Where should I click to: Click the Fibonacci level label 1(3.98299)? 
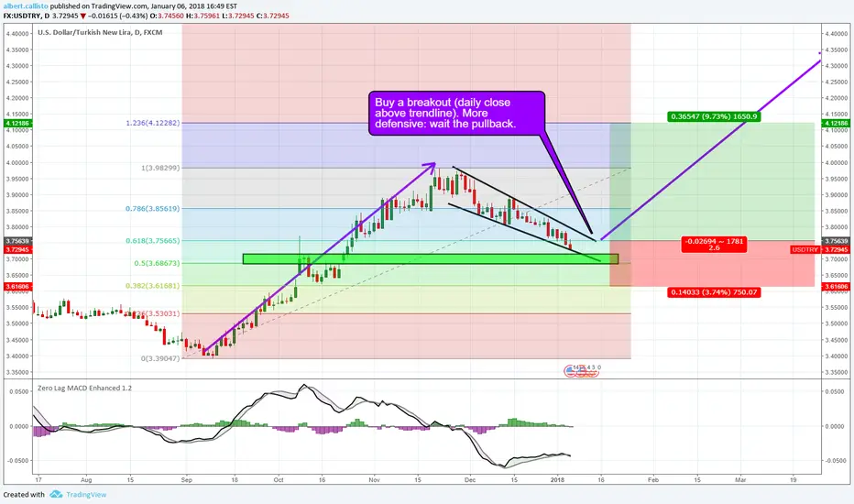pos(160,168)
